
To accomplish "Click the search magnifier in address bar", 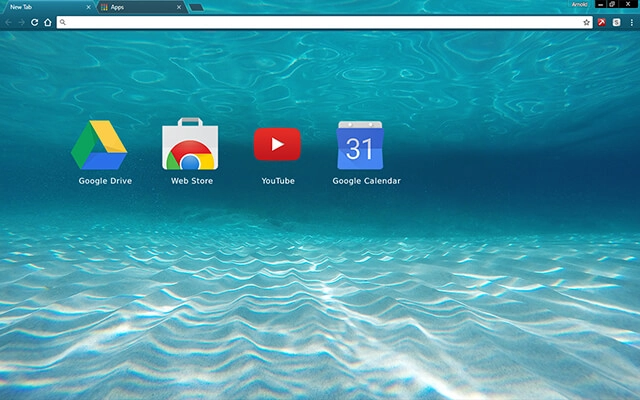I will pyautogui.click(x=62, y=22).
